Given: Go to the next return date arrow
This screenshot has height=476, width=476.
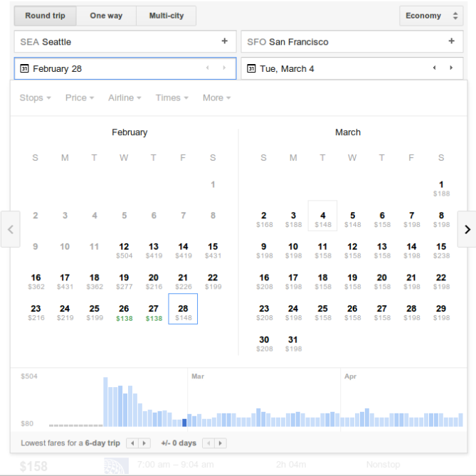Looking at the screenshot, I should tap(451, 68).
